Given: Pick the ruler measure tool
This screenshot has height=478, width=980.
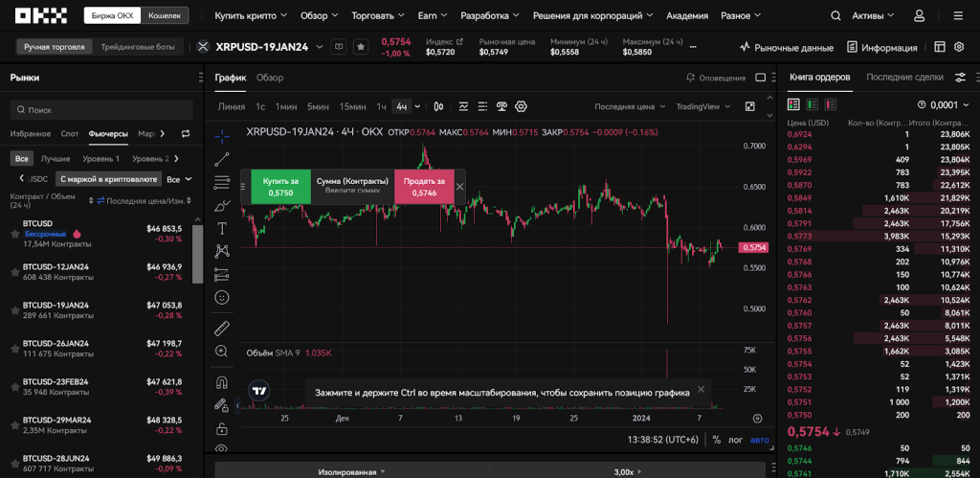Looking at the screenshot, I should [222, 328].
